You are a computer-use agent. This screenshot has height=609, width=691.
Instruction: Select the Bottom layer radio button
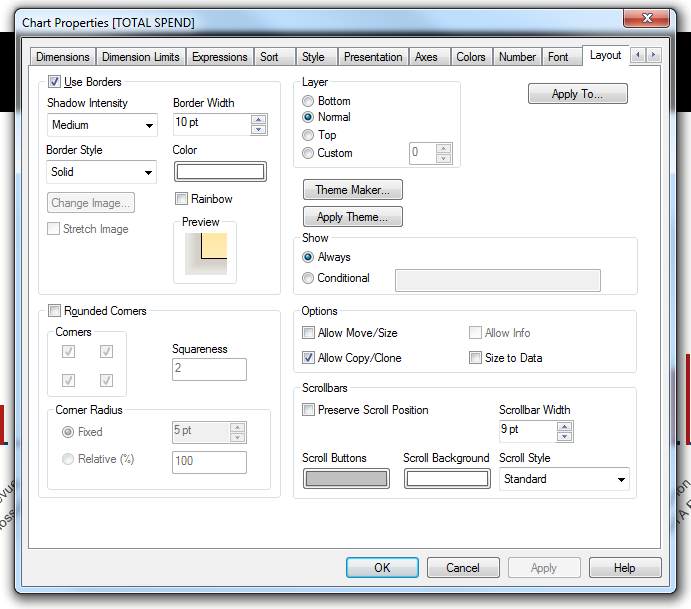(308, 101)
